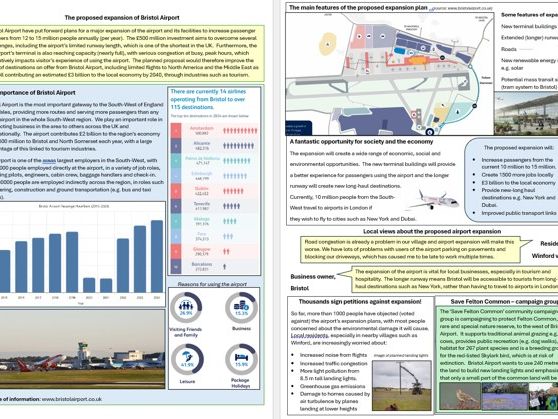
Task: Click the '£3 billion to the local economy' bullet
Action: point(518,182)
